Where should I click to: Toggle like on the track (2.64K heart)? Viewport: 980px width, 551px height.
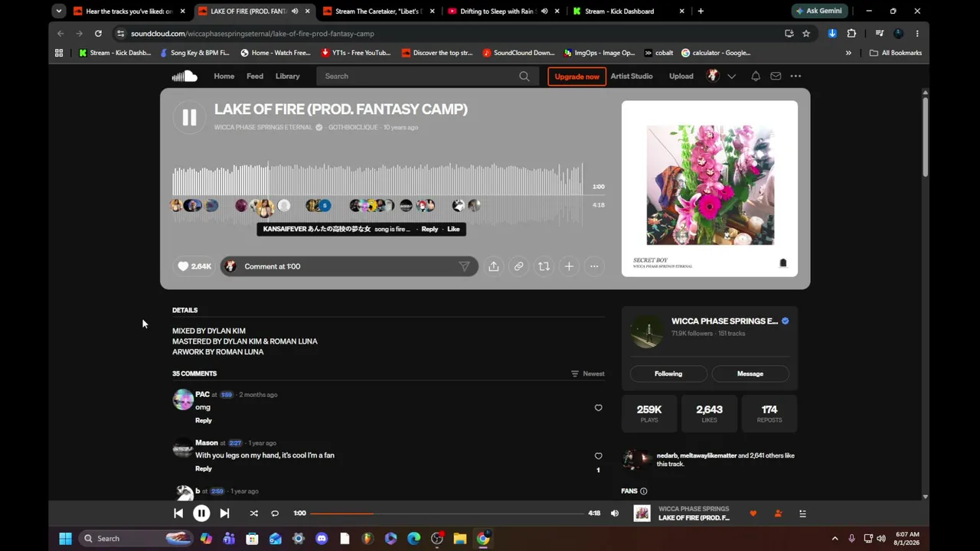(x=194, y=266)
